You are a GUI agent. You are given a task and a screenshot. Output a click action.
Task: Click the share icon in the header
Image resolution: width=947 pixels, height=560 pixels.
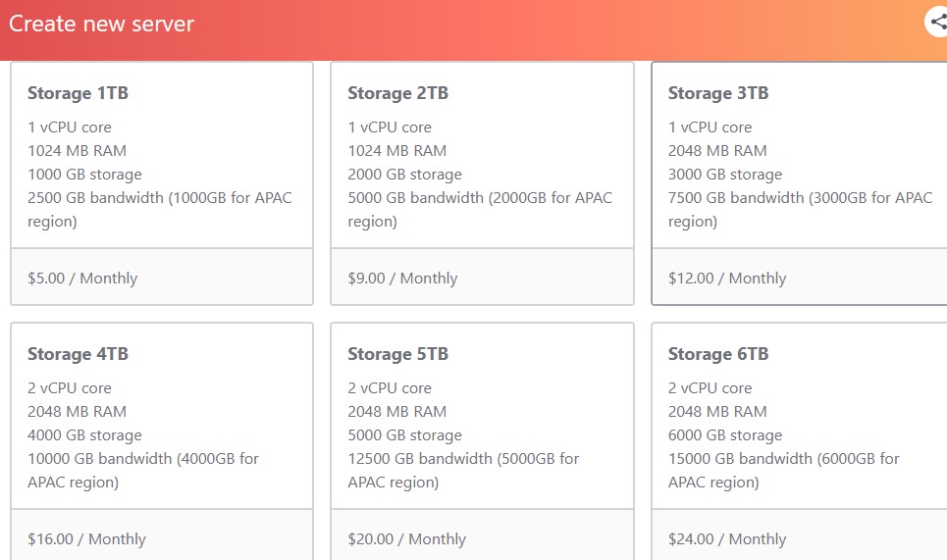click(x=937, y=23)
